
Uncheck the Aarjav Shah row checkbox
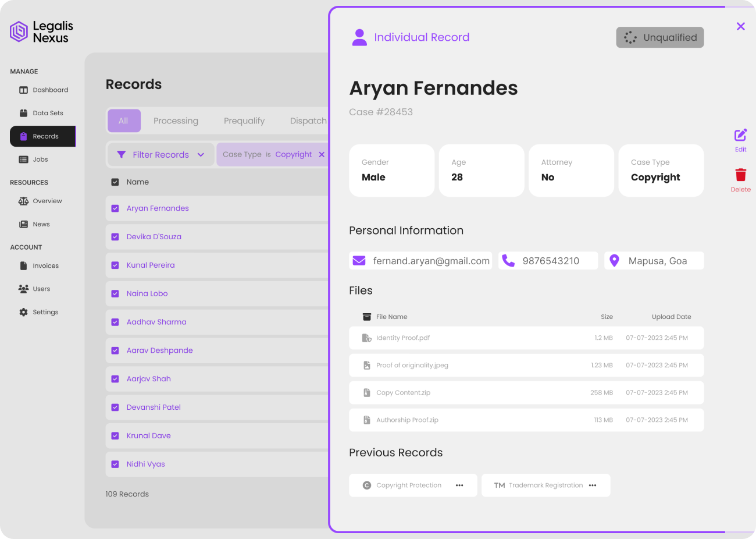(115, 379)
